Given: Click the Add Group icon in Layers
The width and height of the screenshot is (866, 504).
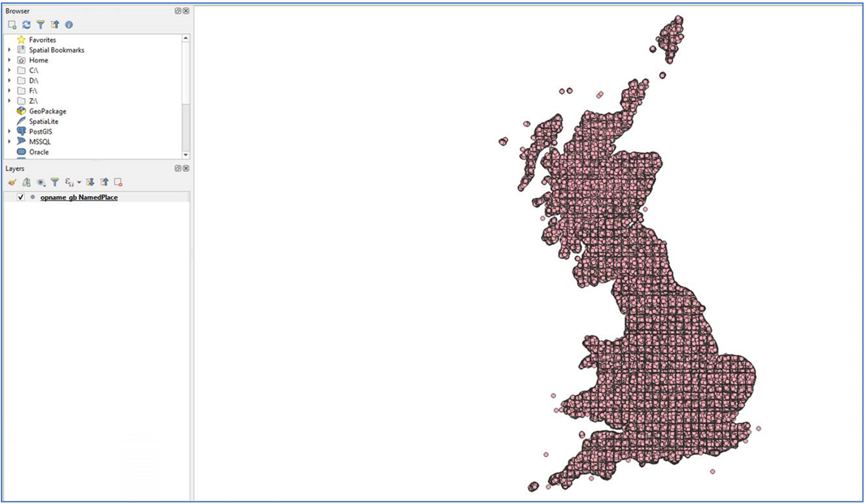Looking at the screenshot, I should click(x=26, y=182).
